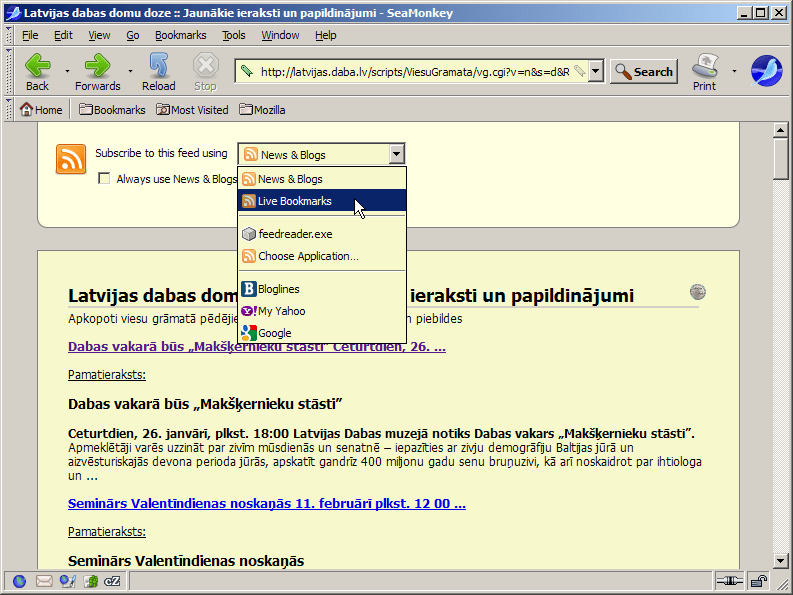Open the Help menu
The image size is (793, 595).
tap(326, 35)
